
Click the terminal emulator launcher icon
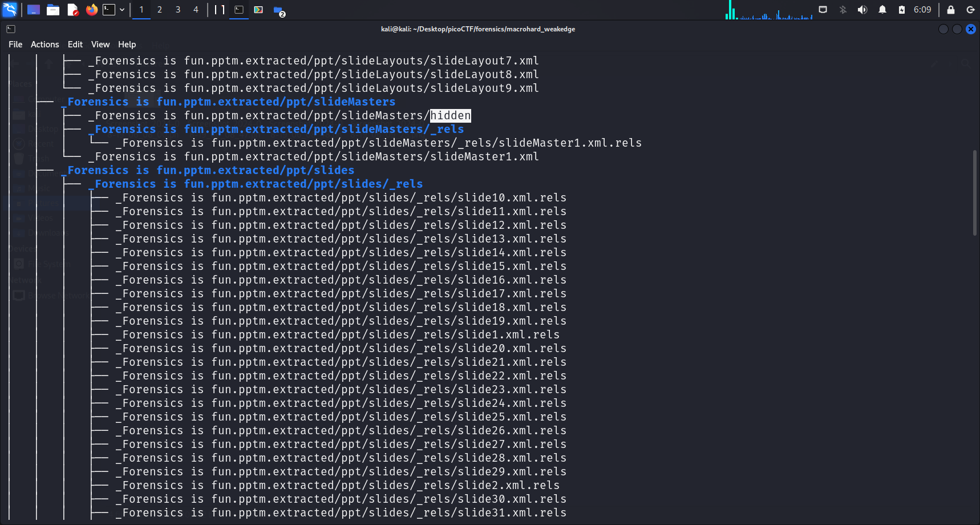[x=109, y=10]
